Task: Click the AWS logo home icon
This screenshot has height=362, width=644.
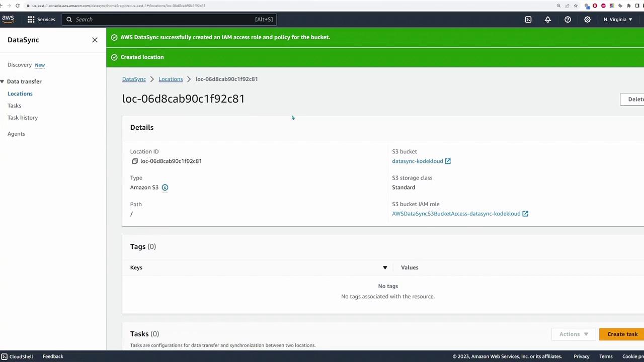Action: (x=8, y=19)
